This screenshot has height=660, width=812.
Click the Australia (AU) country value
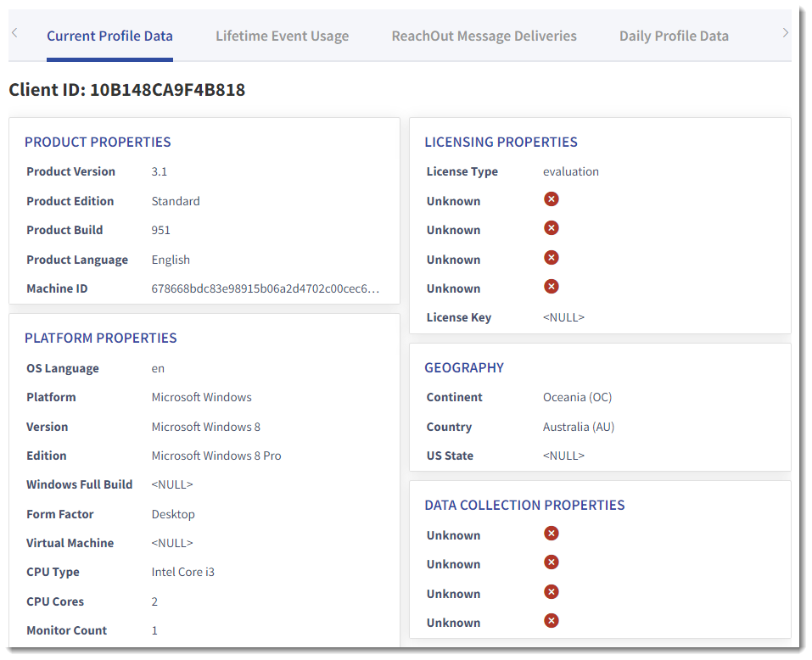579,427
